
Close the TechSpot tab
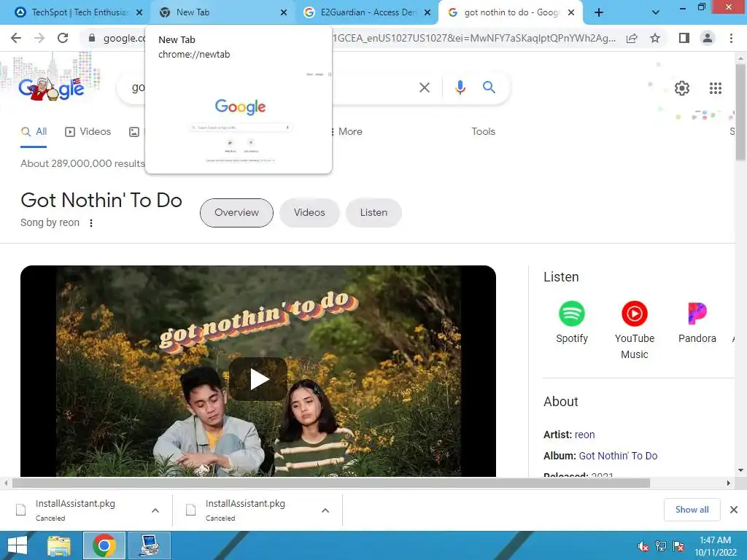click(x=139, y=12)
